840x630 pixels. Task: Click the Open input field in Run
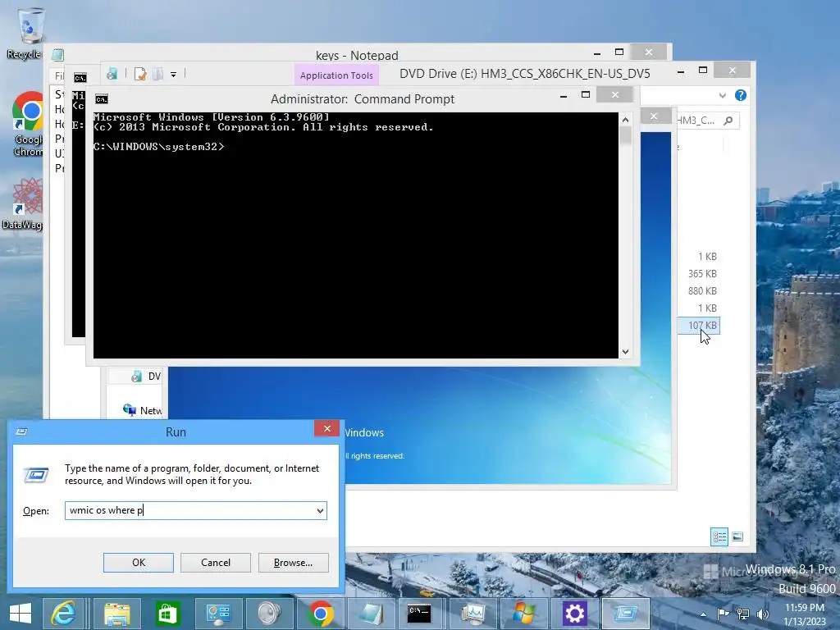[x=195, y=510]
